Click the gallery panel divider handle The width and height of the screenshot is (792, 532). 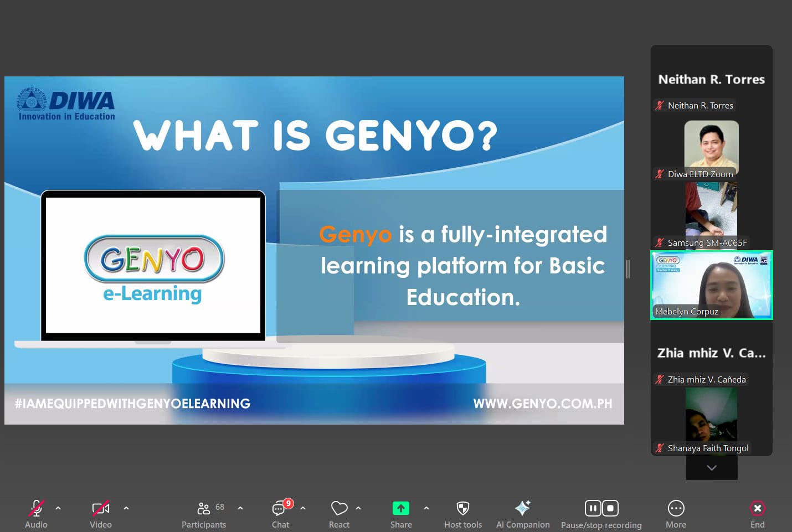click(x=628, y=269)
